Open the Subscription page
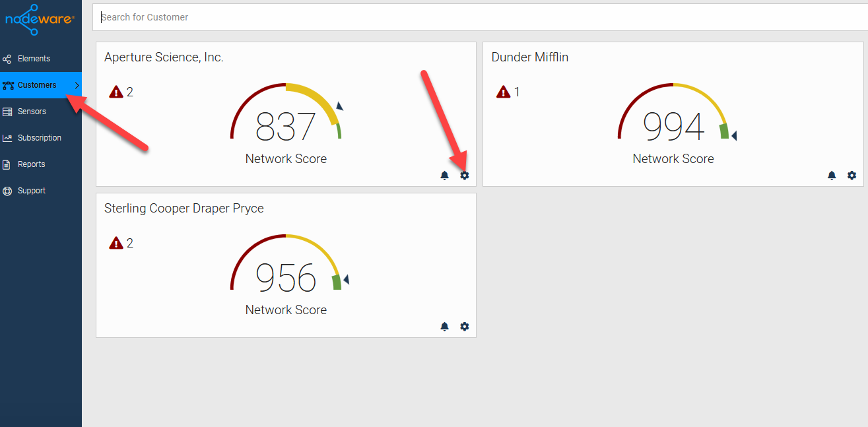Image resolution: width=868 pixels, height=427 pixels. point(39,138)
